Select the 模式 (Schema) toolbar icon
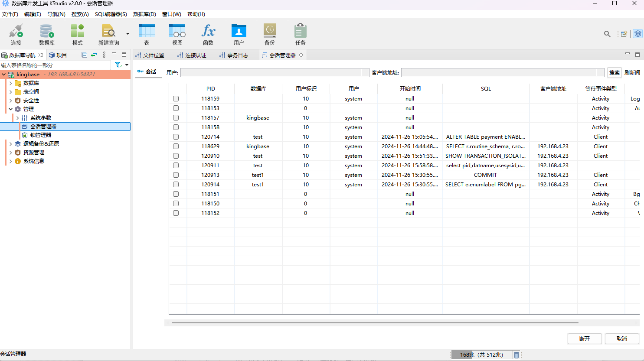The height and width of the screenshot is (361, 644). [78, 32]
